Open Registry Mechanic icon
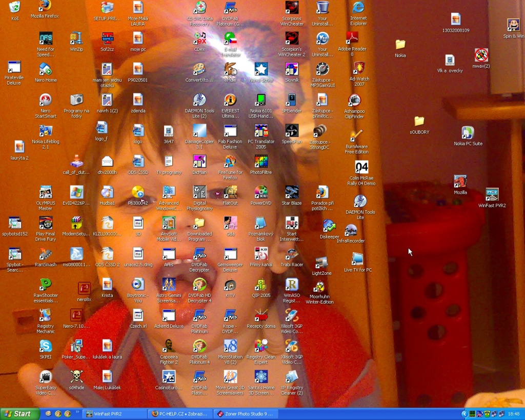The width and height of the screenshot is (525, 420). [x=46, y=321]
